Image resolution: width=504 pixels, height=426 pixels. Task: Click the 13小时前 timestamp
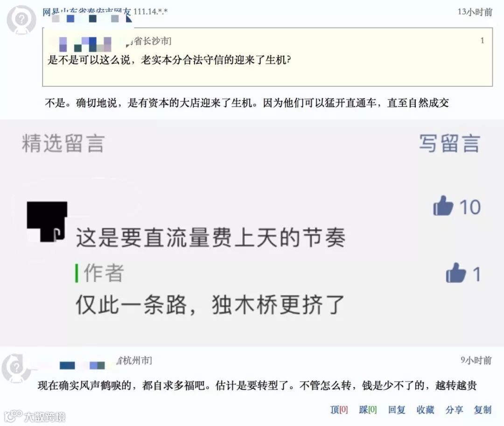click(x=475, y=12)
